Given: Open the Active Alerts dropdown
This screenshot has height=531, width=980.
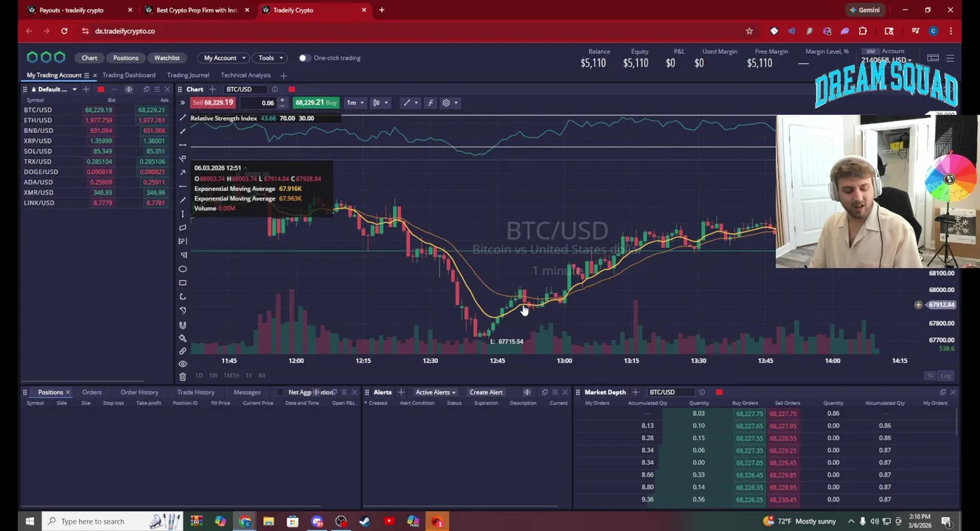Looking at the screenshot, I should tap(435, 392).
